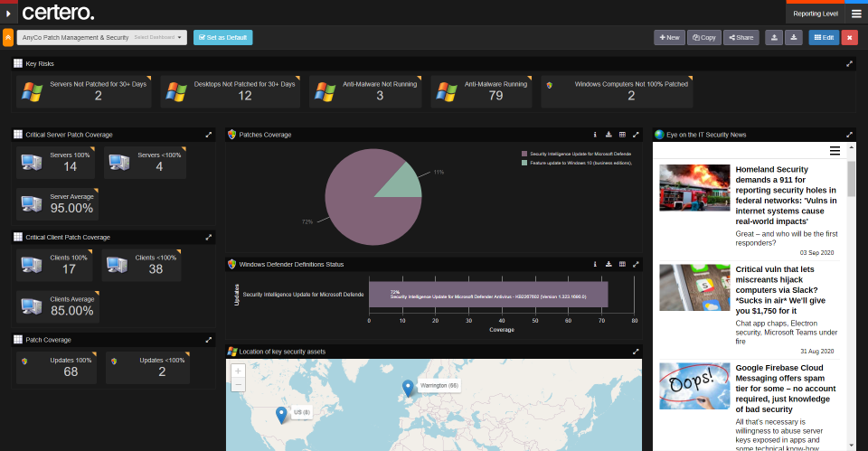Click the US map pin marker
This screenshot has height=451, width=868.
coord(281,415)
